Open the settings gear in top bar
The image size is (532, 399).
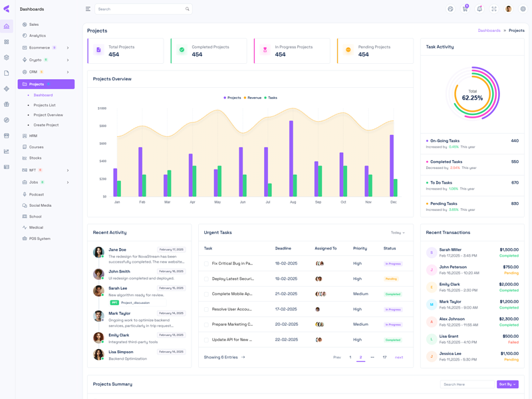click(523, 9)
